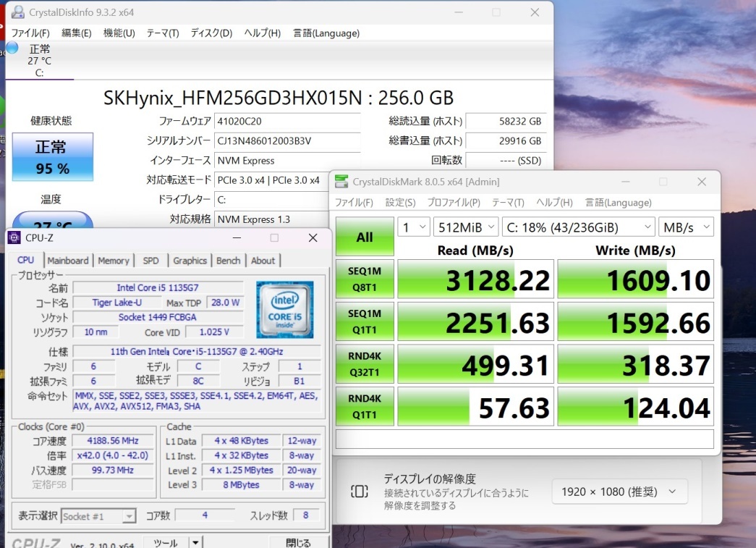Viewport: 756px width, 548px height.
Task: Click the 閉じる button in CPU-Z
Action: point(298,542)
